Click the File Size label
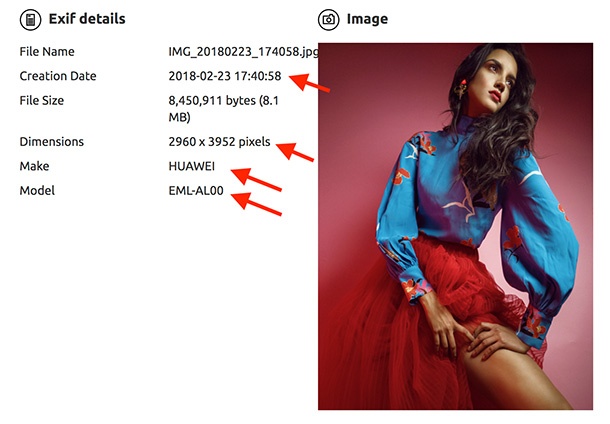Viewport: 610px width, 424px height. [x=42, y=100]
